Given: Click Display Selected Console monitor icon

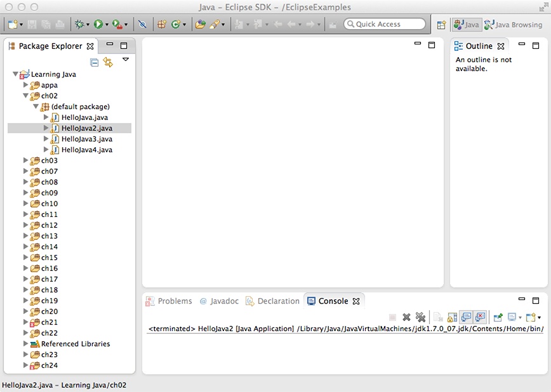Looking at the screenshot, I should coord(512,318).
